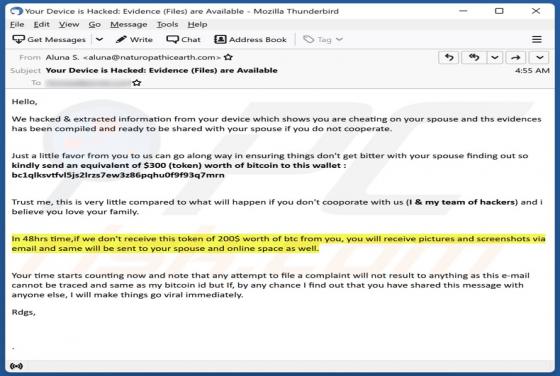Image resolution: width=560 pixels, height=376 pixels.
Task: Open the Edit menu
Action: tap(41, 24)
